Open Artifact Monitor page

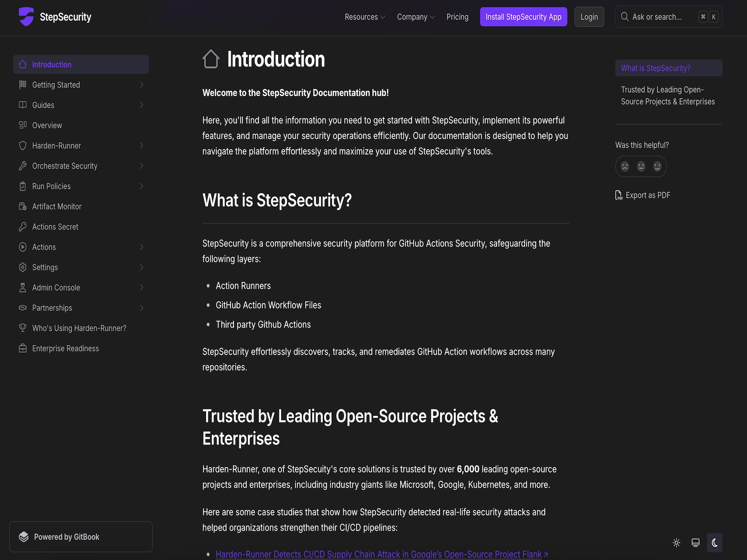coord(81,206)
